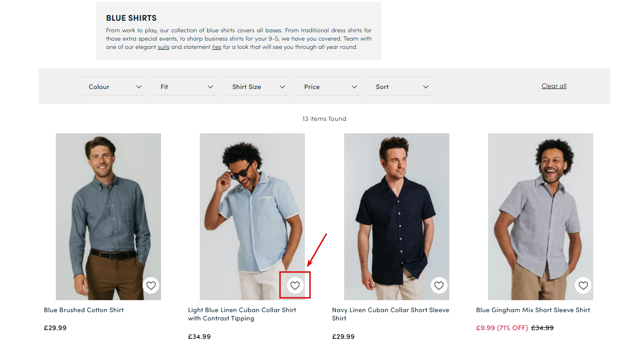
Task: Open the Blue Brushed Cotton Shirt image
Action: coord(108,207)
